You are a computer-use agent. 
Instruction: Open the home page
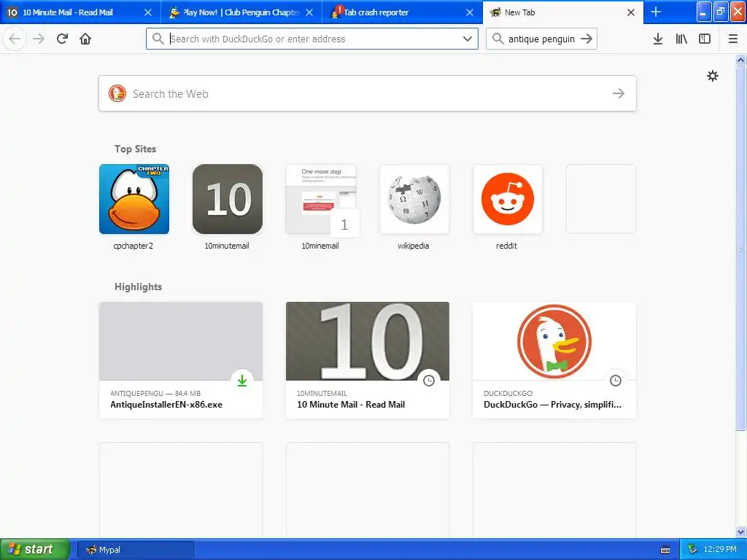85,39
